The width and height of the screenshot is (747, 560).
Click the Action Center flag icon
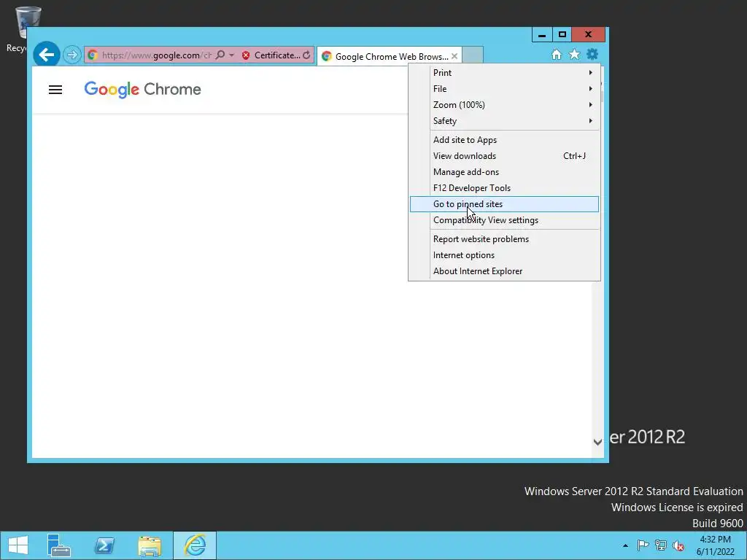click(x=643, y=545)
